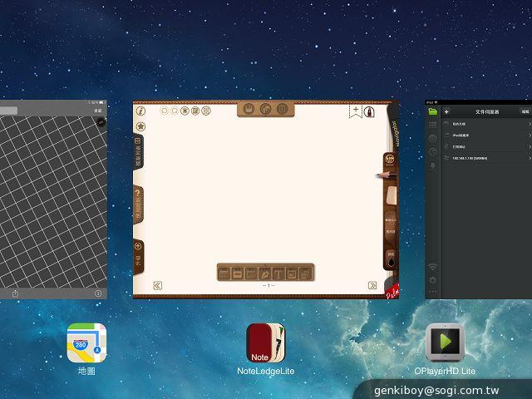Image resolution: width=532 pixels, height=399 pixels.
Task: Tap the Wi-Fi transfer icon in OPlayer sidebar
Action: pyautogui.click(x=432, y=267)
